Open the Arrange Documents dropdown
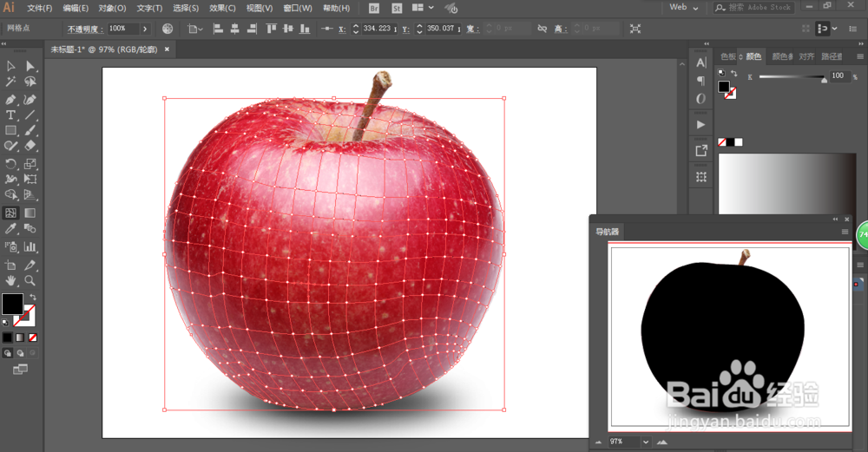 click(423, 8)
